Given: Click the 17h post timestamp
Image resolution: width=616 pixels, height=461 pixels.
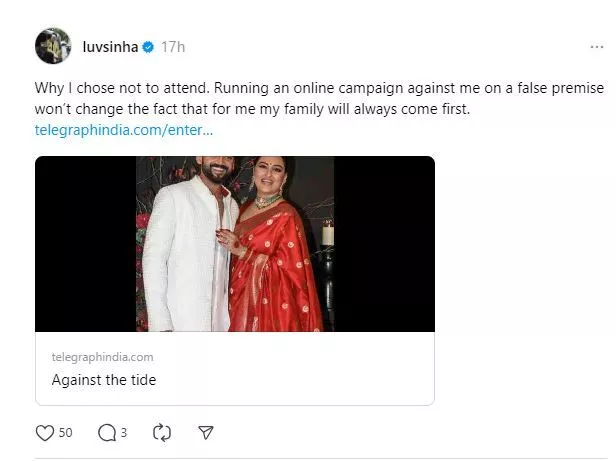Looking at the screenshot, I should (x=174, y=47).
